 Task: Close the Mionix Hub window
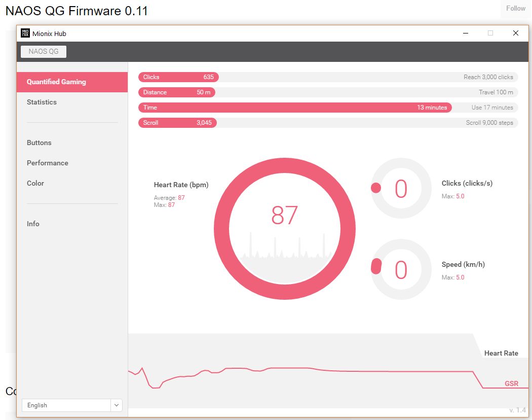pos(516,33)
